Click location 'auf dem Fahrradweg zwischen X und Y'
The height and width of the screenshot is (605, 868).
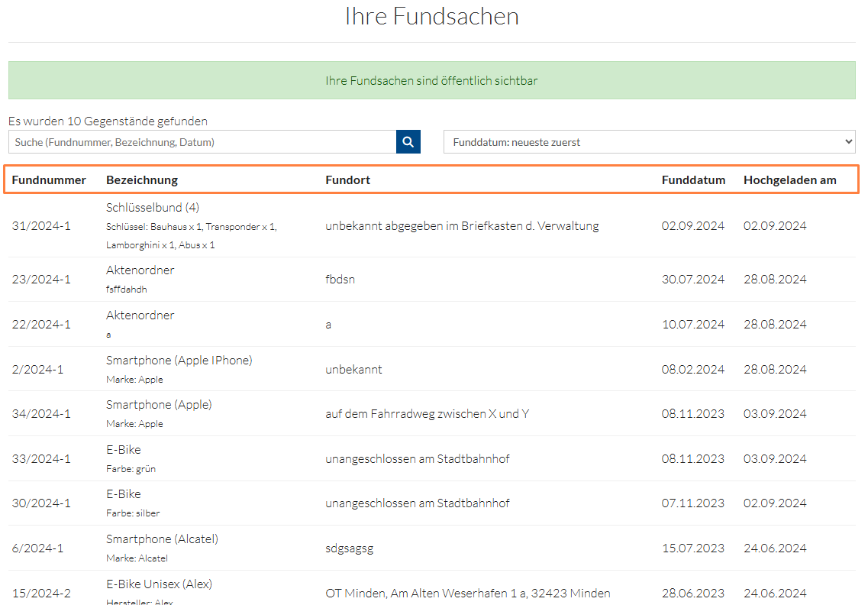point(427,414)
